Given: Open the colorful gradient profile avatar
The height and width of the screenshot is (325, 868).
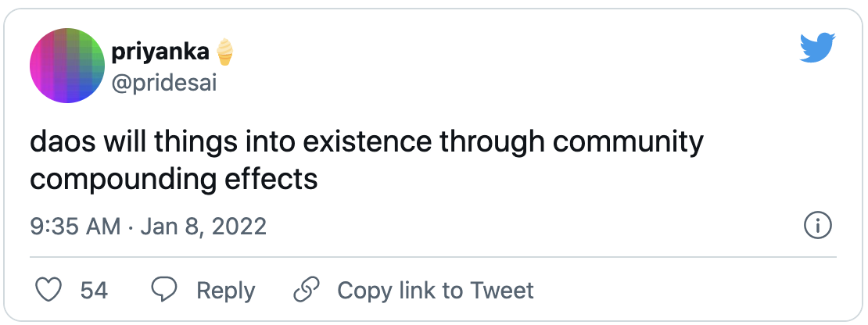Looking at the screenshot, I should point(67,66).
